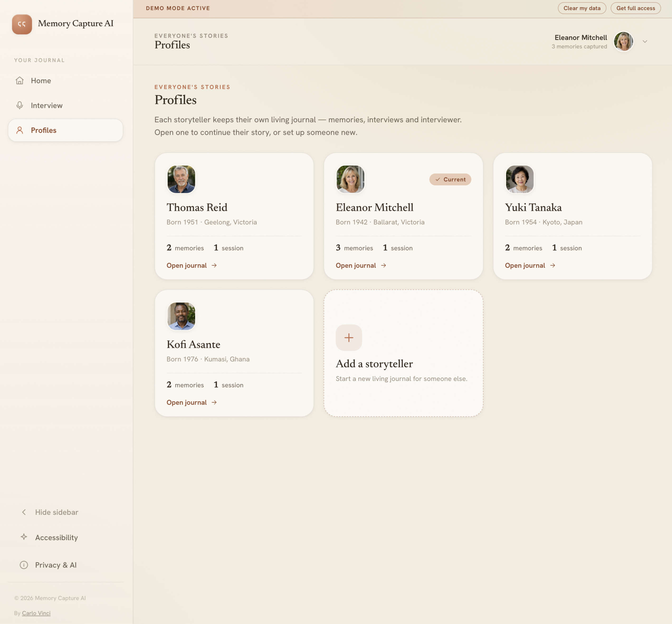Open Thomas Reid's journal link
This screenshot has height=624, width=672.
[192, 265]
